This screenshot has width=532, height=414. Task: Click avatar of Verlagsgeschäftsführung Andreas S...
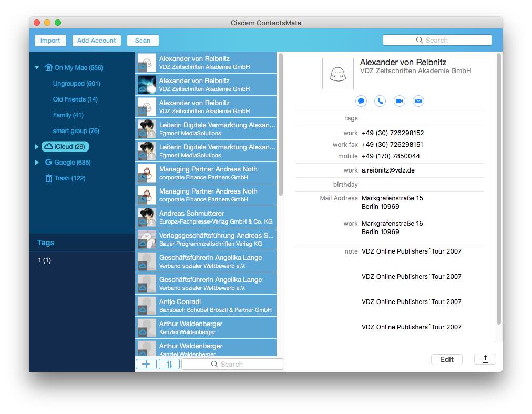[147, 239]
